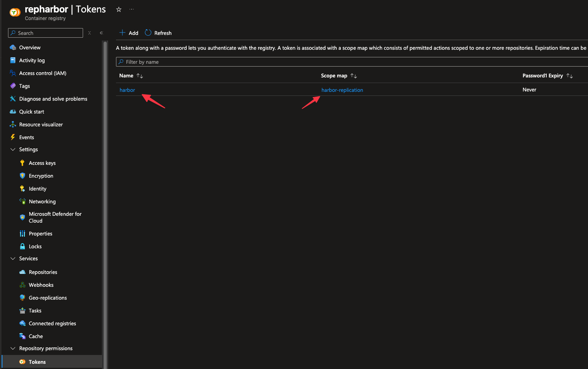Sort by Scope map column arrows

pos(354,75)
